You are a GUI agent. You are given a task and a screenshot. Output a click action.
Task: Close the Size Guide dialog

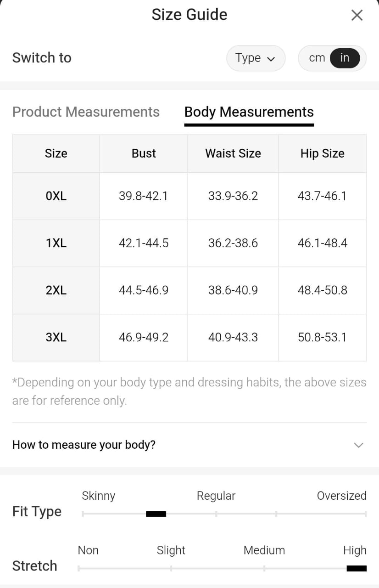pyautogui.click(x=357, y=15)
